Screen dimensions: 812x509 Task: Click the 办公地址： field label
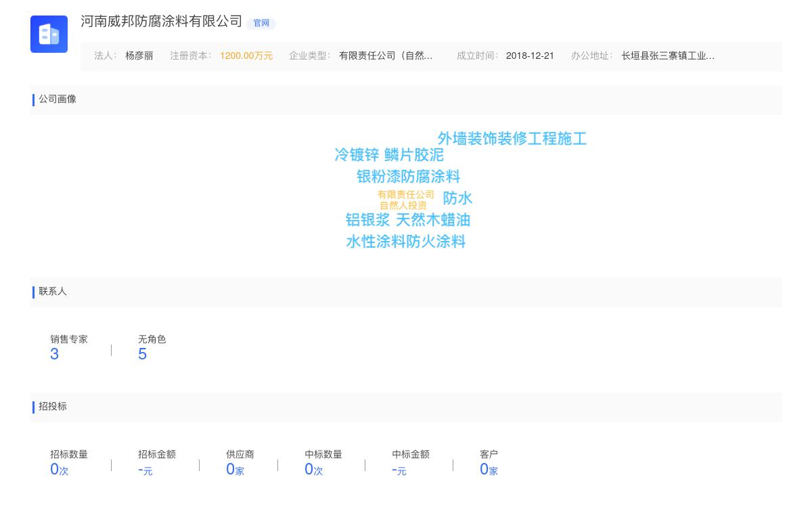point(592,56)
